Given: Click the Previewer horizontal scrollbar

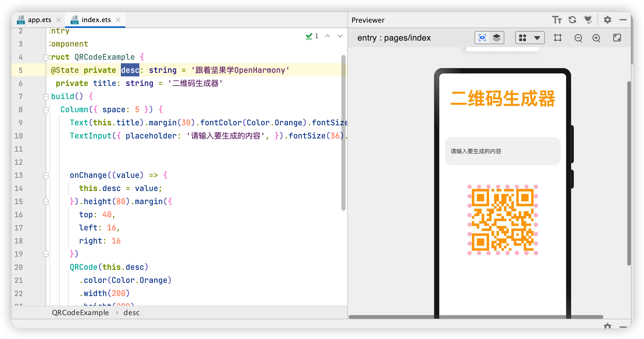Looking at the screenshot, I should coord(476,317).
